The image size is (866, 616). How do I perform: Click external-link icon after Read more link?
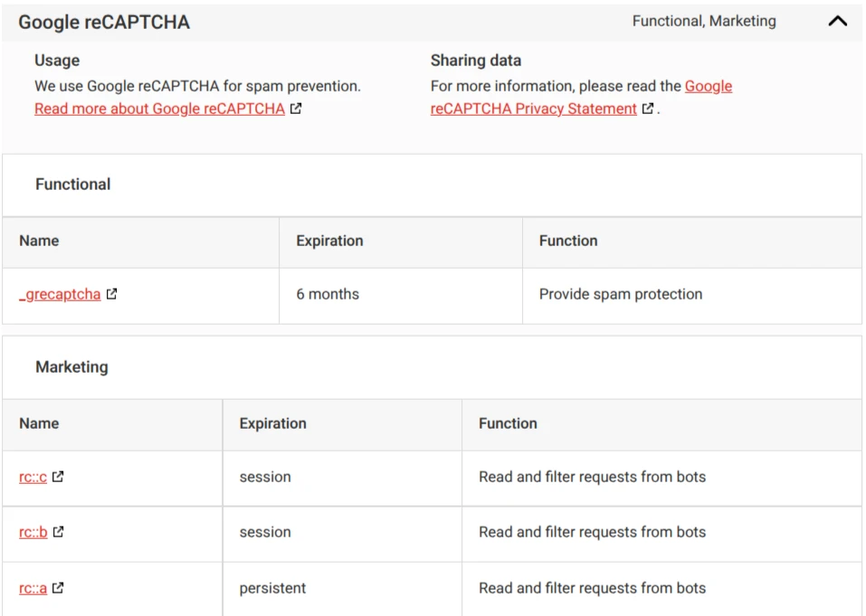pyautogui.click(x=296, y=109)
